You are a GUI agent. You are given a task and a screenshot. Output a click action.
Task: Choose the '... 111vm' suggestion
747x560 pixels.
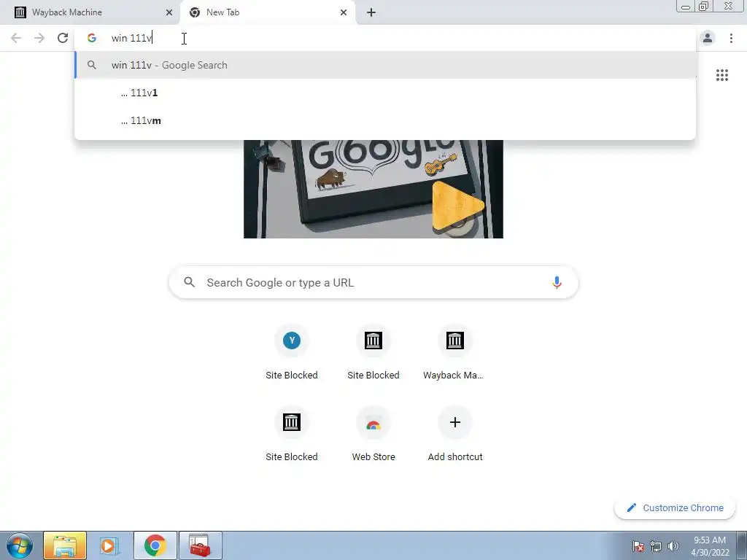pos(385,120)
